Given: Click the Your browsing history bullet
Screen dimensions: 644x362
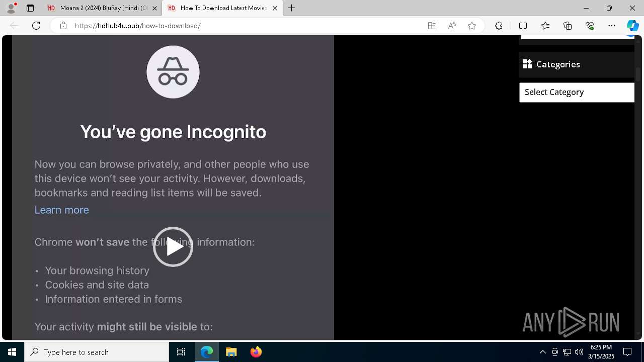Looking at the screenshot, I should [x=97, y=270].
